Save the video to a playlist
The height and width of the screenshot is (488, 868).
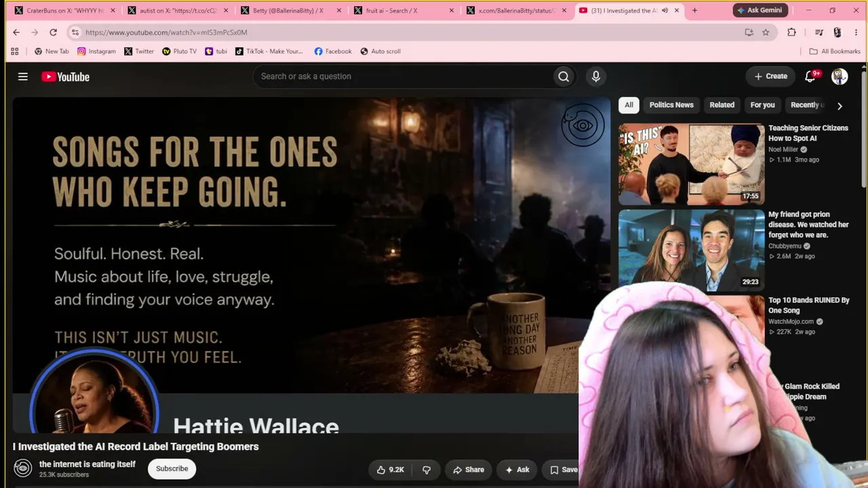[564, 470]
